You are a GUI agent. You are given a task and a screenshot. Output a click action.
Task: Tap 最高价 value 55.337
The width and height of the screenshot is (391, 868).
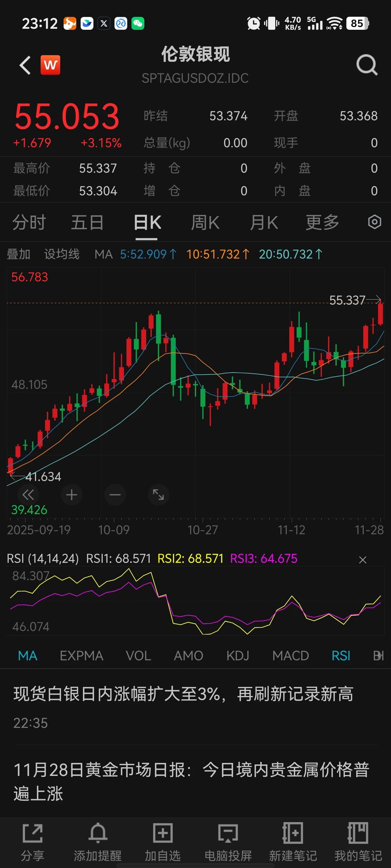coord(98,168)
